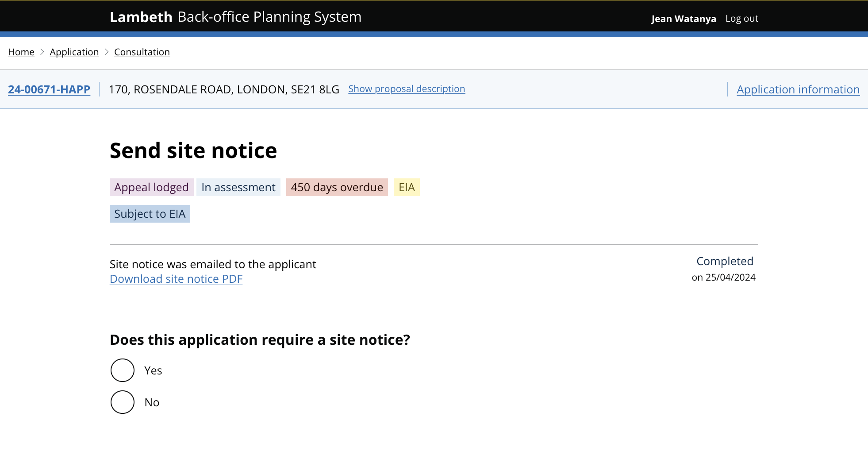The image size is (868, 455).
Task: Click the Lambeth Back-office Planning System header
Action: click(236, 17)
